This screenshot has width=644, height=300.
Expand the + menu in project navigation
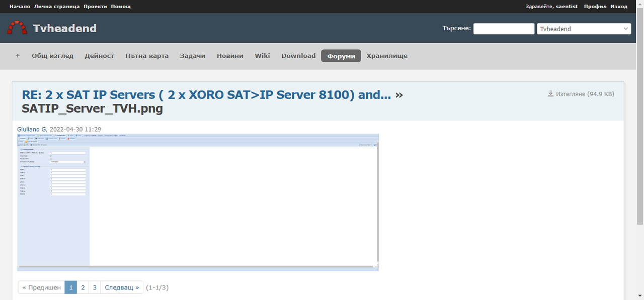pyautogui.click(x=18, y=56)
